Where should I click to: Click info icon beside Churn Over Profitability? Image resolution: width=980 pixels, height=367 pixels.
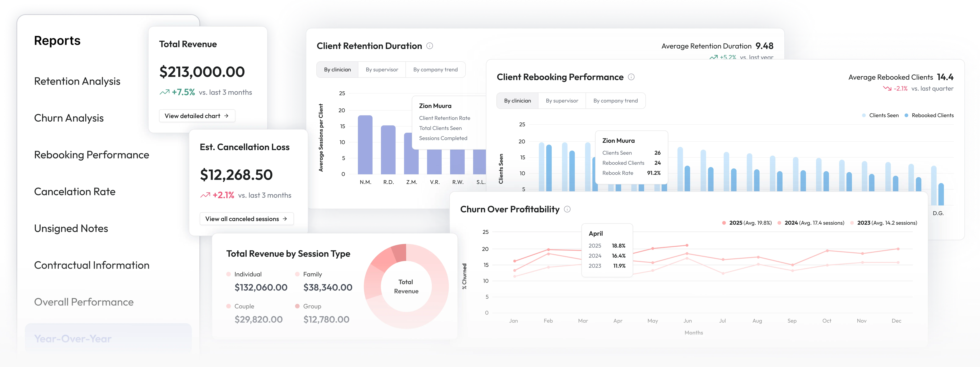567,209
